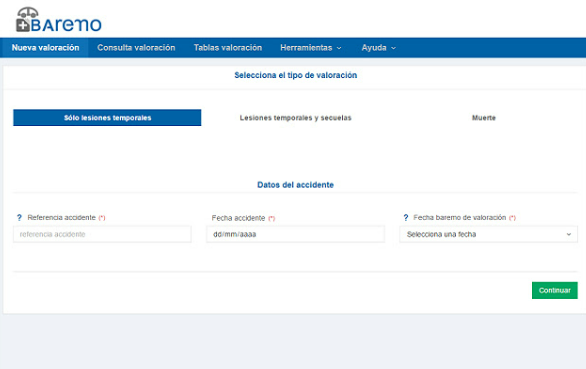This screenshot has width=586, height=369.
Task: Focus the referencia accidente input field
Action: [102, 234]
